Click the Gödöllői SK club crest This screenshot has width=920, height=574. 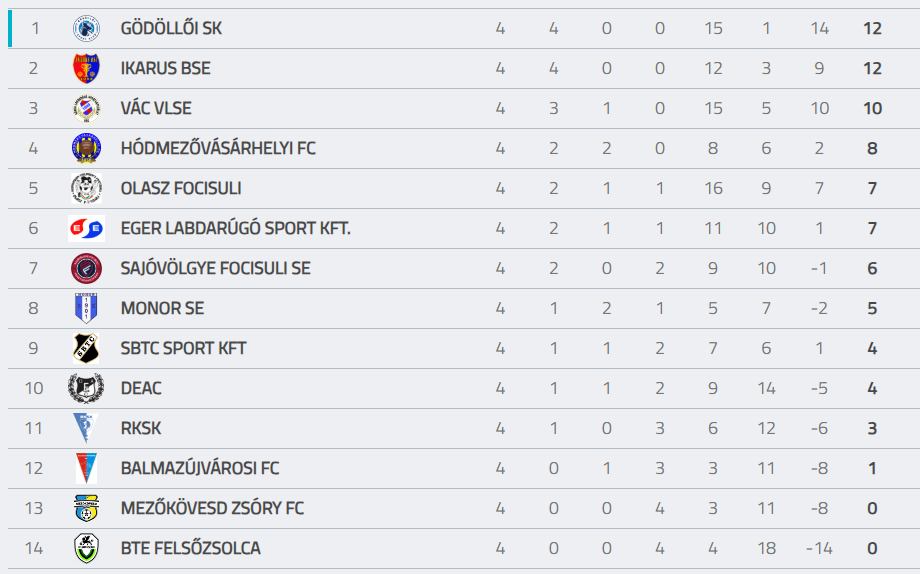[86, 28]
